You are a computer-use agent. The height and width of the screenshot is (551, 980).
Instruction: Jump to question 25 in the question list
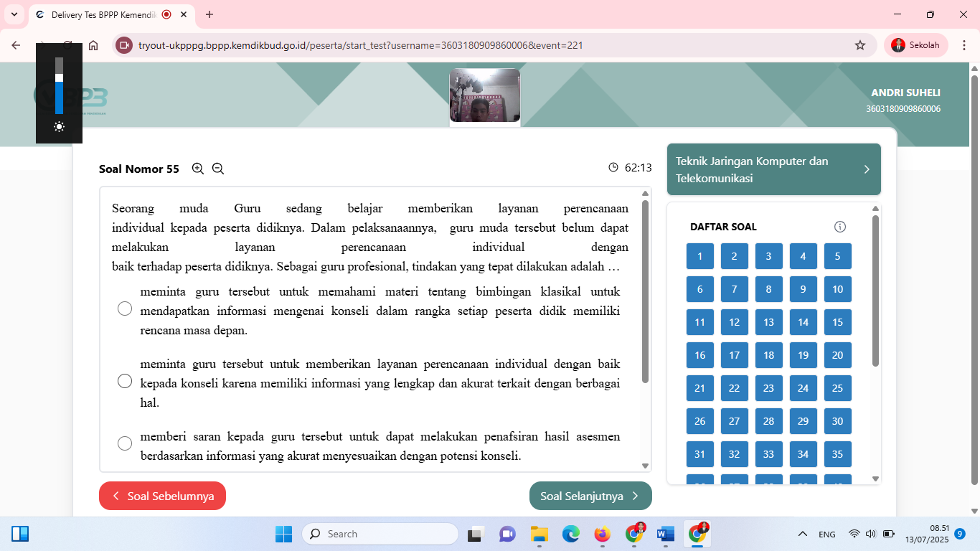837,387
